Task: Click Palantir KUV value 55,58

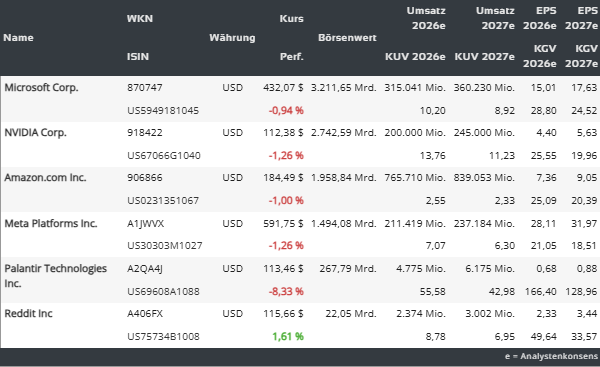Action: (x=432, y=292)
